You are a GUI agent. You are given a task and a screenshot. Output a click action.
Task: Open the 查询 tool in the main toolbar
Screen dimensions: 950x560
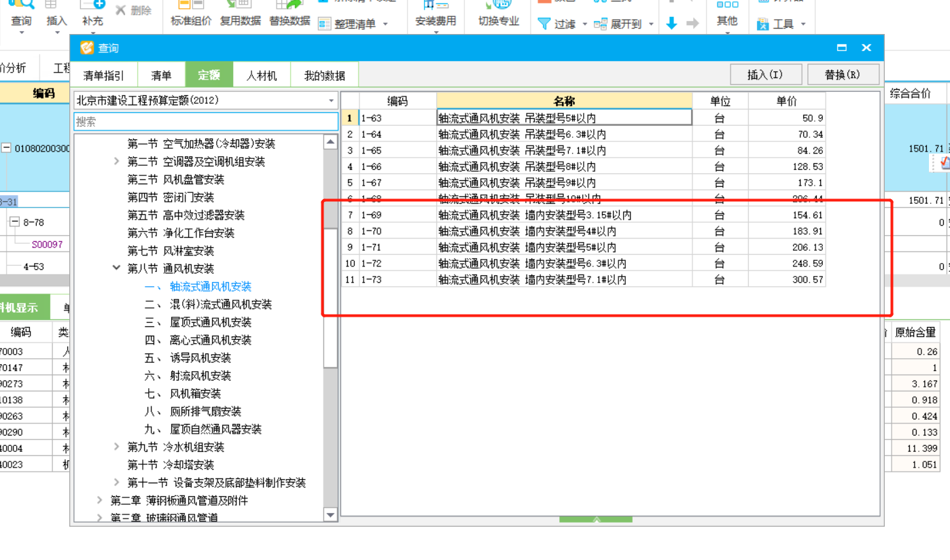tap(21, 15)
